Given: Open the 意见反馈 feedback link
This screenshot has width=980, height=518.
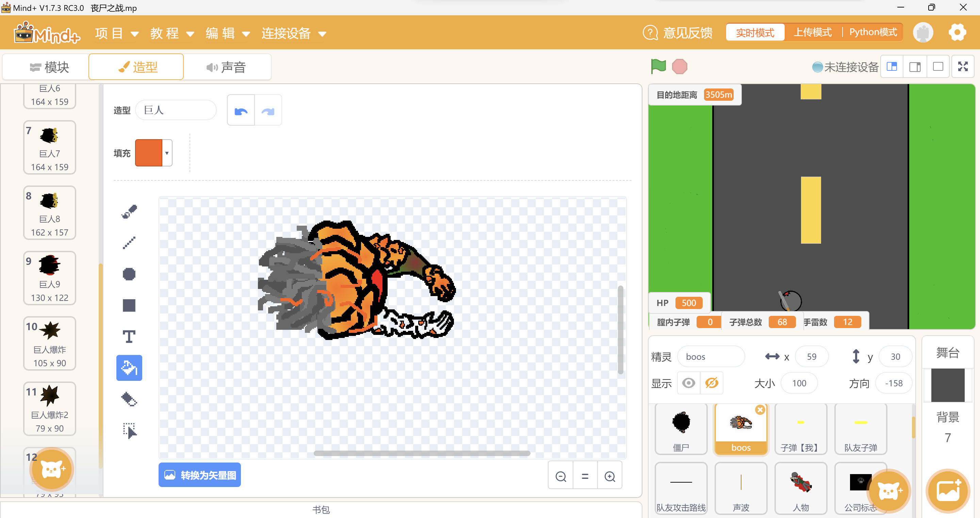Looking at the screenshot, I should pos(677,33).
